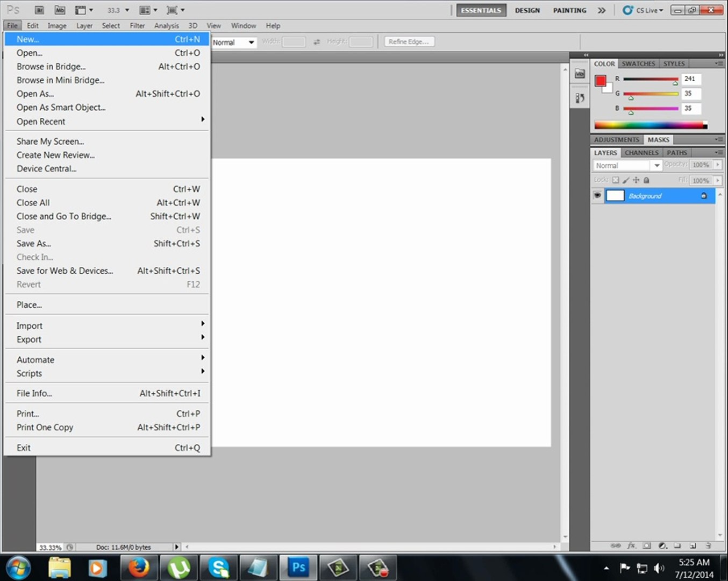Add a layer mask
728x581 pixels.
(x=647, y=545)
